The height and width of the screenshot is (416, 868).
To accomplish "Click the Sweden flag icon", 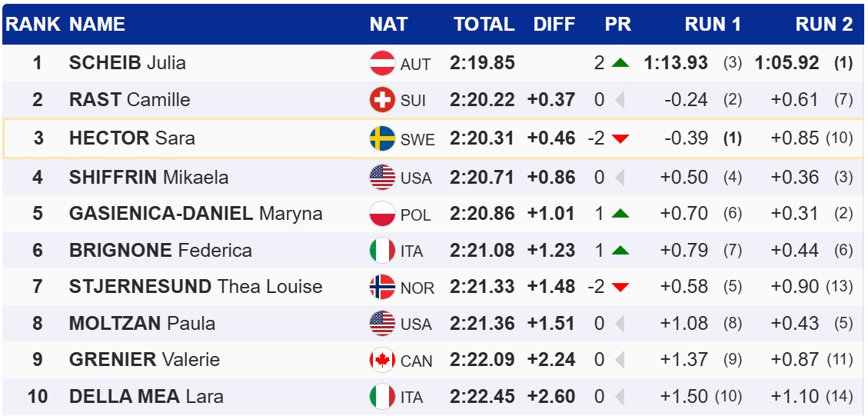I will tap(382, 138).
